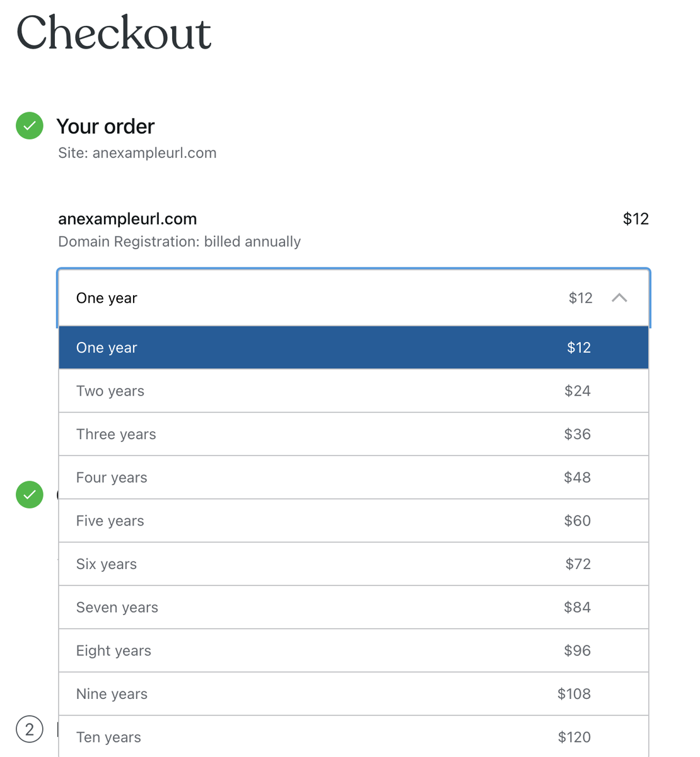Viewport: 700px width, 757px height.
Task: Choose the Ten years option
Action: 353,737
